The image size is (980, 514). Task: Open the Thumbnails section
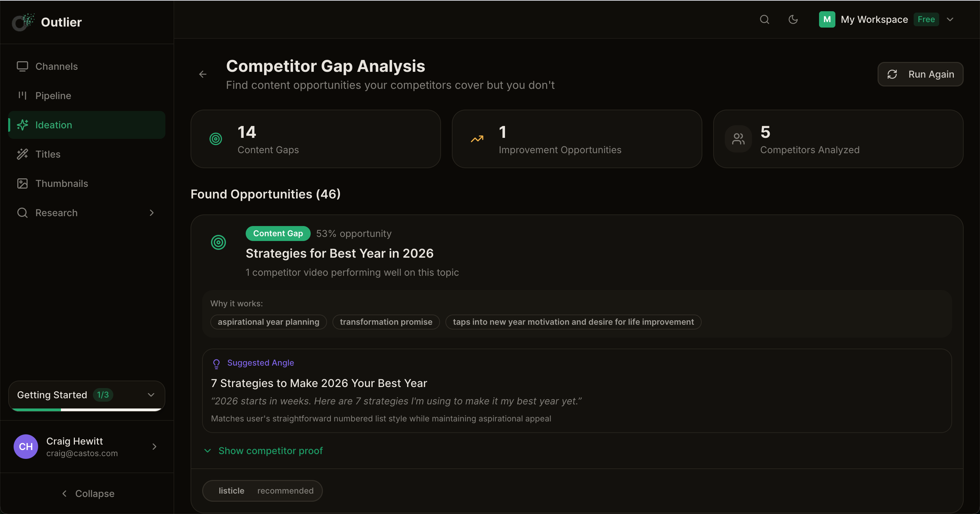point(62,183)
